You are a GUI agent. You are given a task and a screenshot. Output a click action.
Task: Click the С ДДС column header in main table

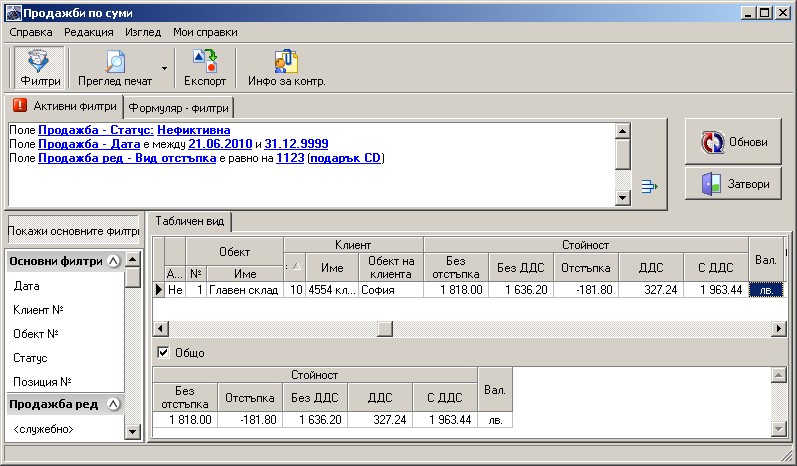tap(716, 267)
